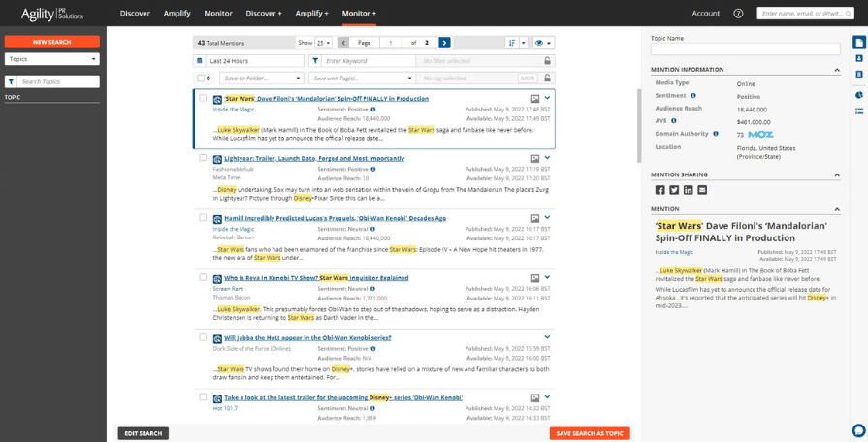Share mention on LinkedIn
This screenshot has height=442, width=868.
pyautogui.click(x=688, y=190)
